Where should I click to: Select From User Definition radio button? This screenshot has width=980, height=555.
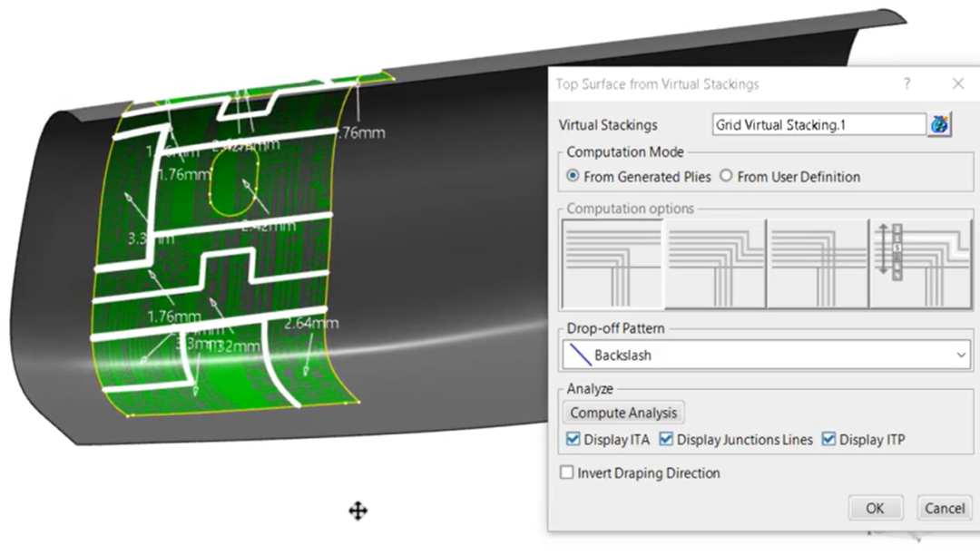click(726, 176)
